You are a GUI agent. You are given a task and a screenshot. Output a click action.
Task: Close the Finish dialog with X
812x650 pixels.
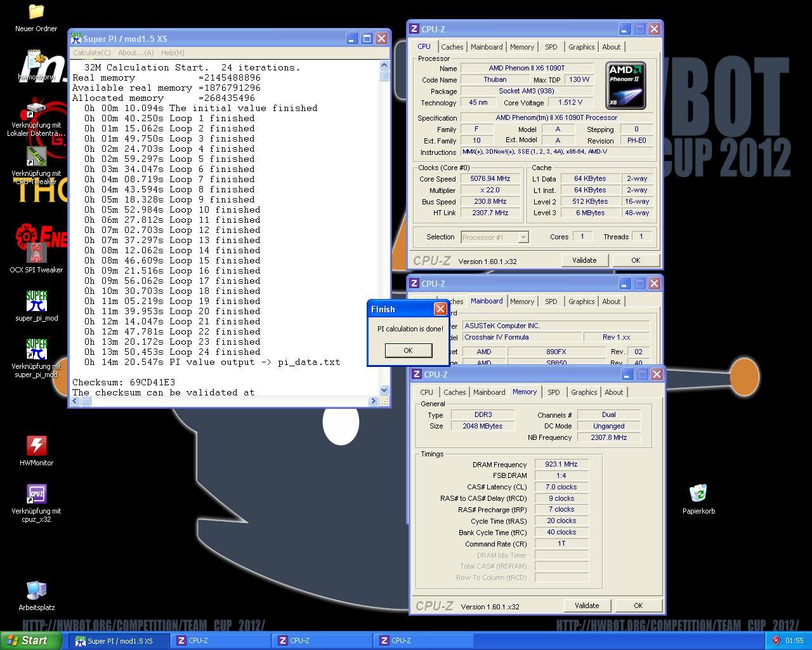pos(440,309)
